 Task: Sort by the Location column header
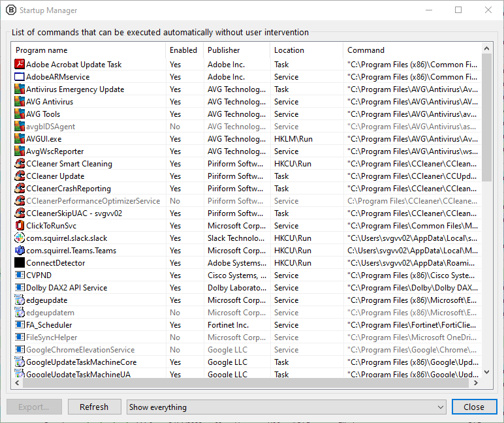click(307, 50)
